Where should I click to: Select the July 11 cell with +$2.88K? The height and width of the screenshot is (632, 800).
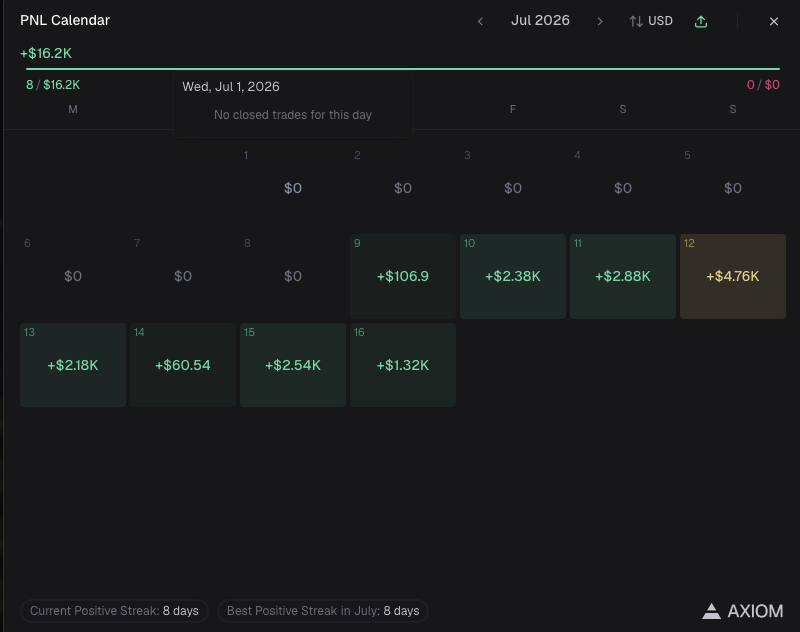point(623,276)
